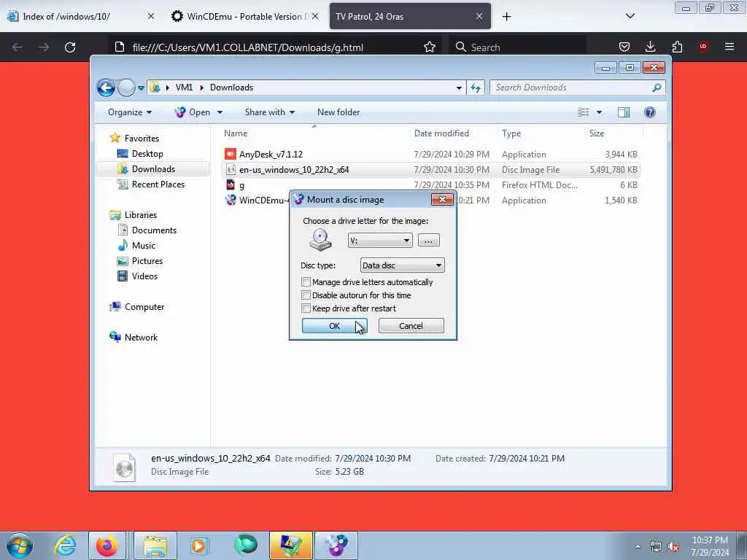Click the Explorer Forward arrow button
The width and height of the screenshot is (747, 560).
click(x=125, y=87)
